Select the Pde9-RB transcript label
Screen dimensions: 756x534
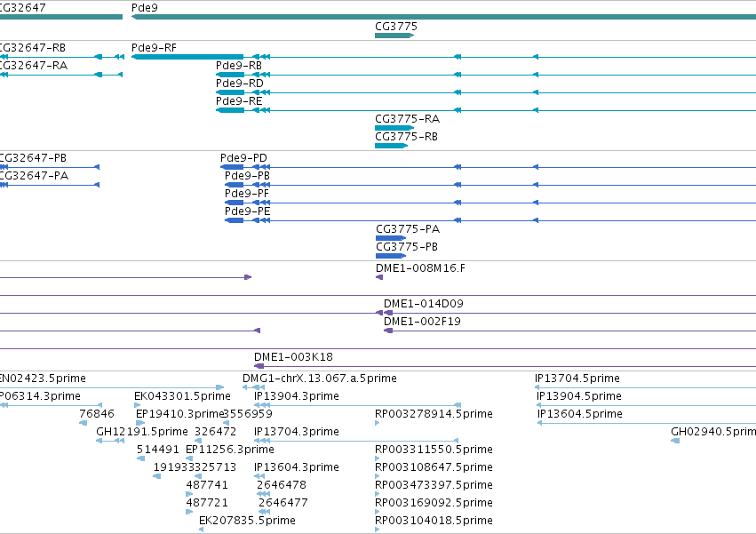(x=239, y=66)
